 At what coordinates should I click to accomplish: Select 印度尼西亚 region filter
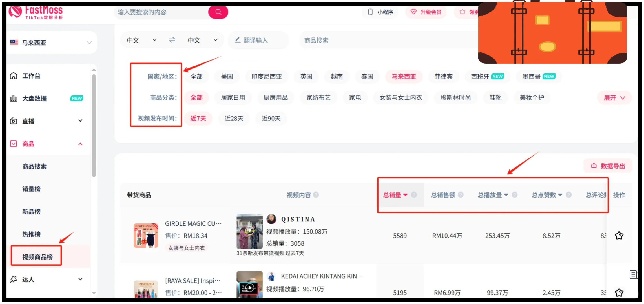pos(267,77)
